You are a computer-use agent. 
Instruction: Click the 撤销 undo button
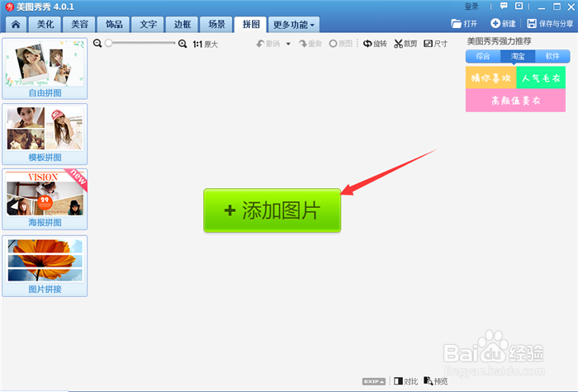click(268, 44)
